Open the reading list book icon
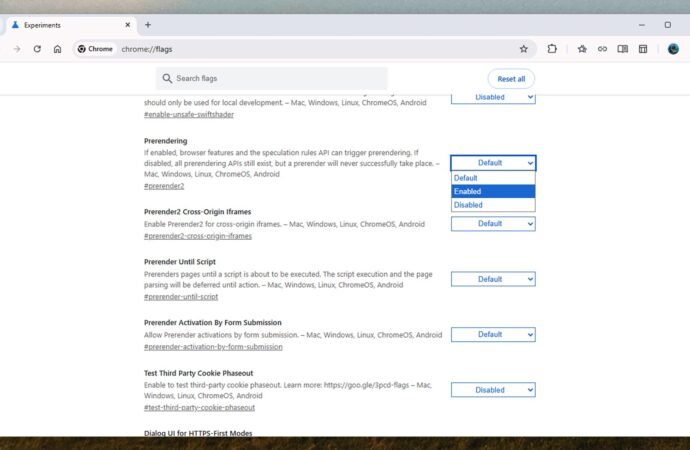Image resolution: width=690 pixels, height=450 pixels. click(623, 49)
